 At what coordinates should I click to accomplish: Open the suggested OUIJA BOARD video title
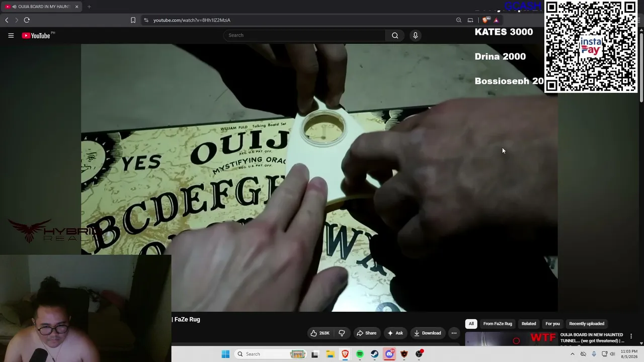click(x=592, y=338)
